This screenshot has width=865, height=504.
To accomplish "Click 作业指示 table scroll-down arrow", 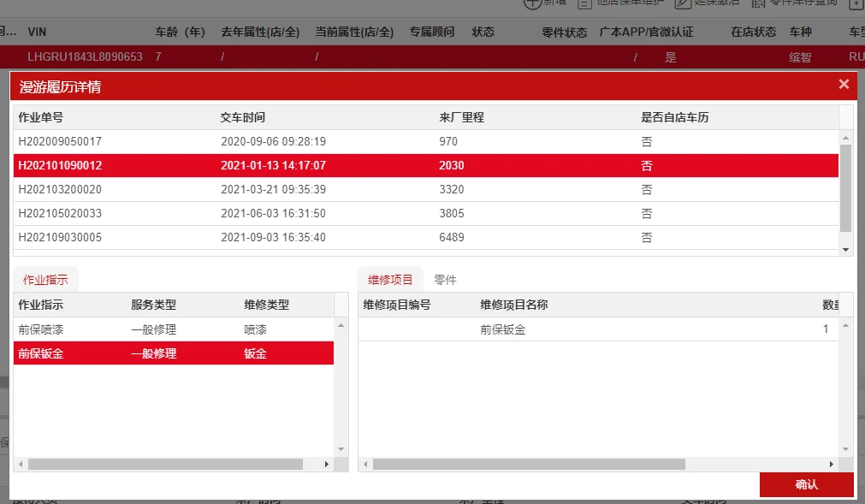I will 341,449.
